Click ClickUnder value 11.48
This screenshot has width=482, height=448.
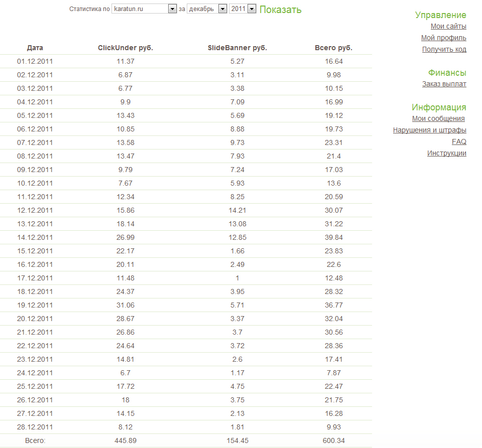[126, 278]
